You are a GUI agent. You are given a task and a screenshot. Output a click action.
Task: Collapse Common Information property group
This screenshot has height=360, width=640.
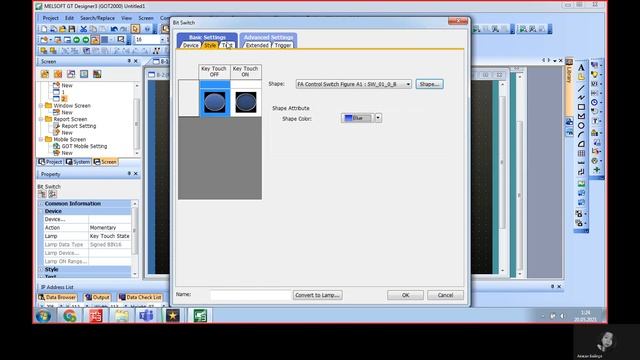click(41, 203)
